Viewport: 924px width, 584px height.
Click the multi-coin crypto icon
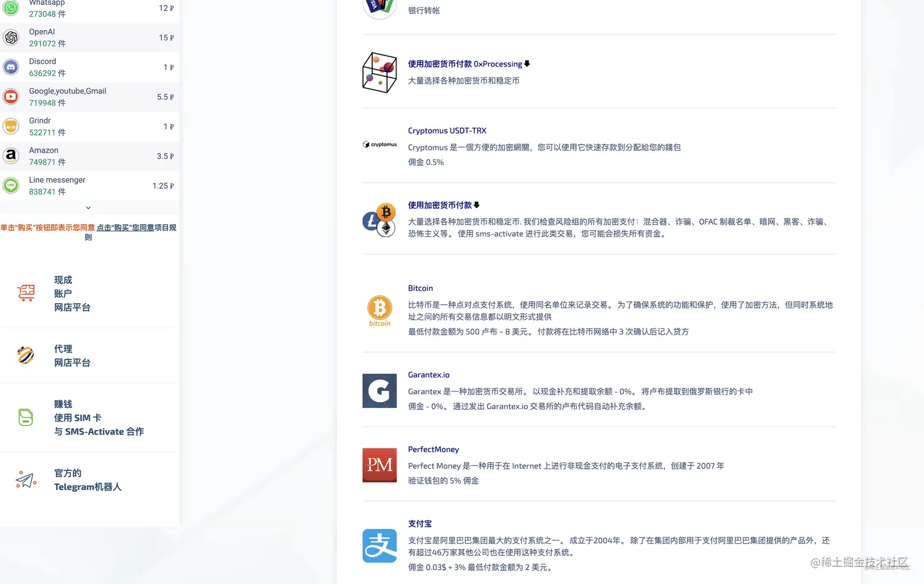[x=380, y=220]
